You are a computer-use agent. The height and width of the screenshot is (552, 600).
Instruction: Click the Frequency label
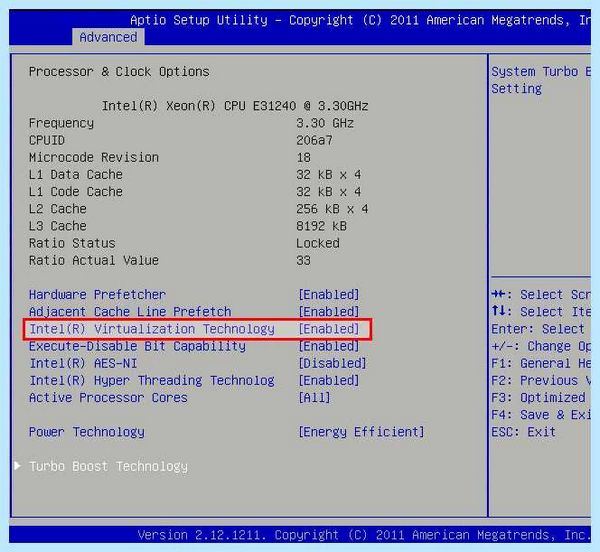[61, 123]
